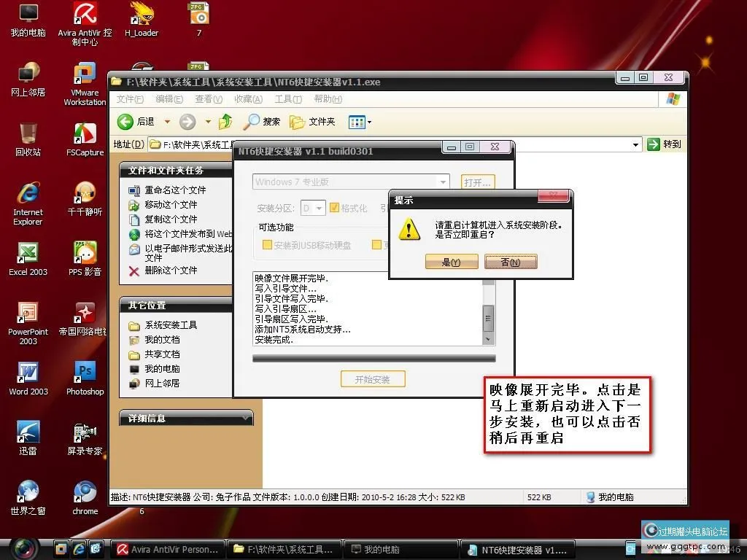Click 是(Y) to restart immediately

pos(452,261)
